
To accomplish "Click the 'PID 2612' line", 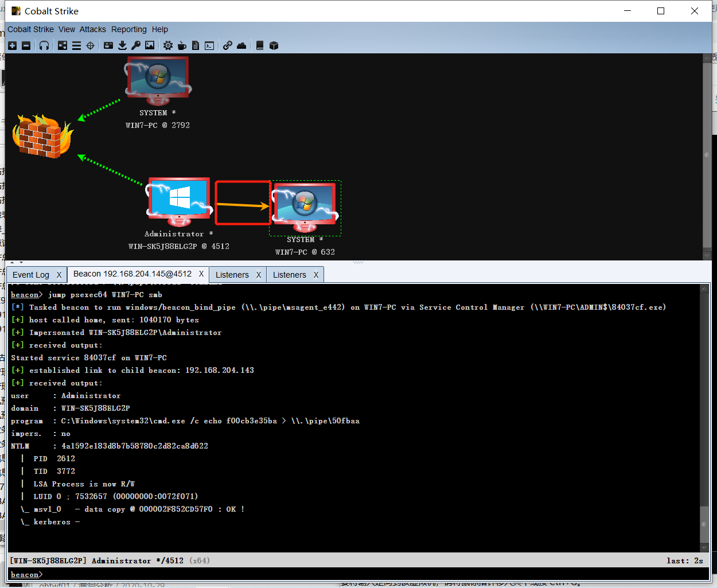I will coord(54,458).
